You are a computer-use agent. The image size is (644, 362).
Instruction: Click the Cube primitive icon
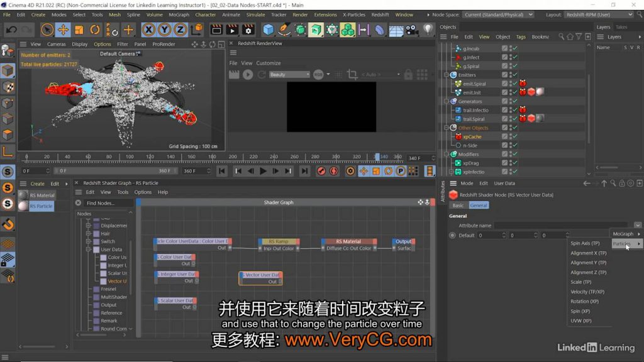click(x=268, y=30)
